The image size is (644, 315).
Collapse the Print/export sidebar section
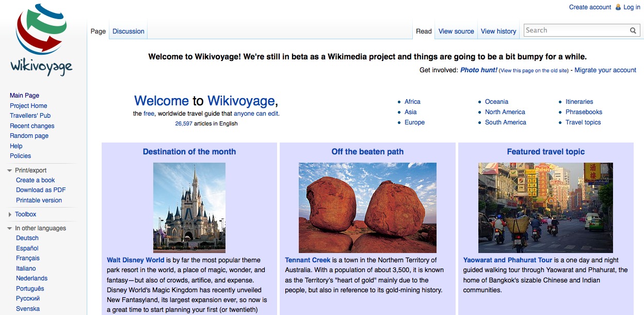pyautogui.click(x=10, y=170)
